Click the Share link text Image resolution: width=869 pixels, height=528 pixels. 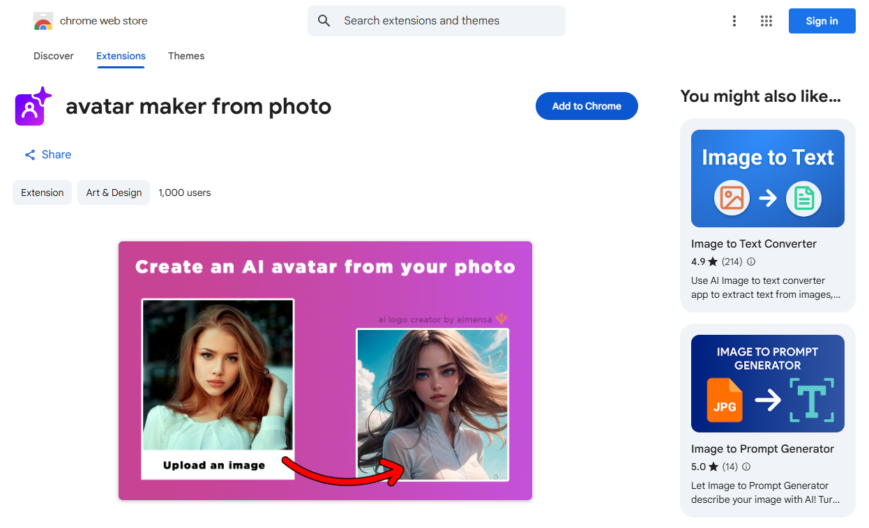[x=57, y=155]
